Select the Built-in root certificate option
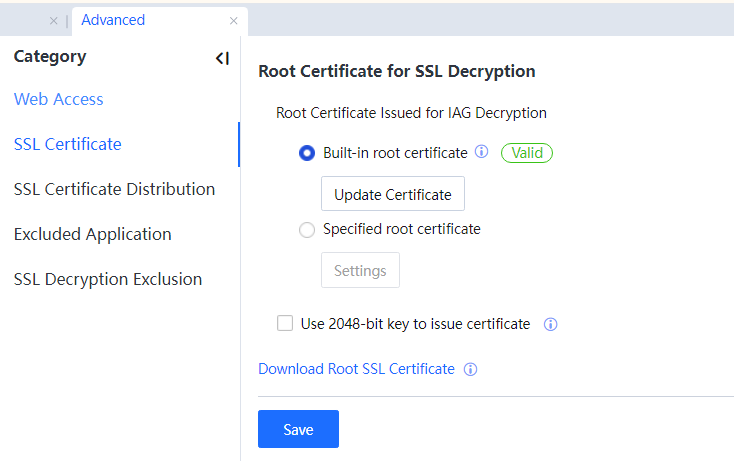This screenshot has height=461, width=734. click(x=307, y=154)
